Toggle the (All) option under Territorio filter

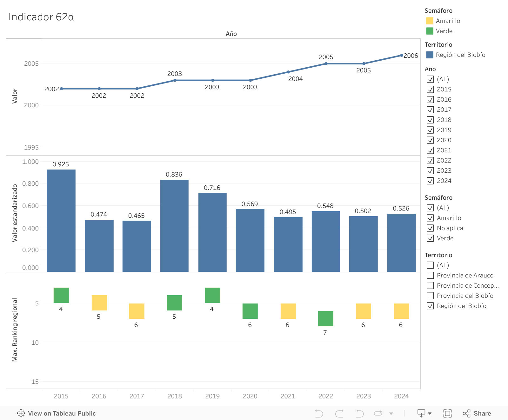pos(430,265)
